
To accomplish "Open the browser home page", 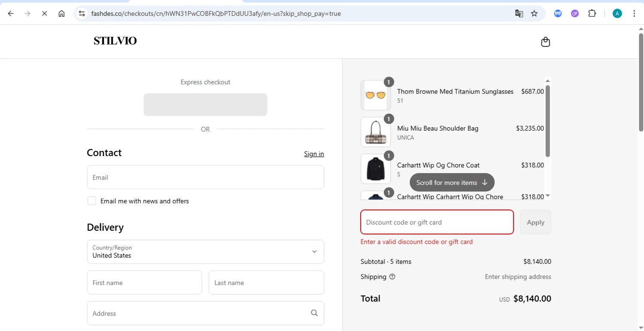I will [61, 13].
